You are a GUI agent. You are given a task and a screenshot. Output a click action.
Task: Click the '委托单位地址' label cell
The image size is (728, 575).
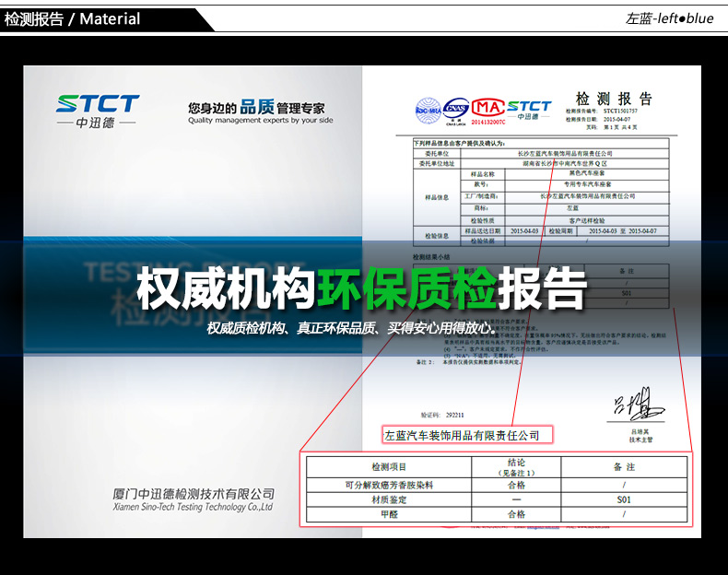click(x=437, y=164)
